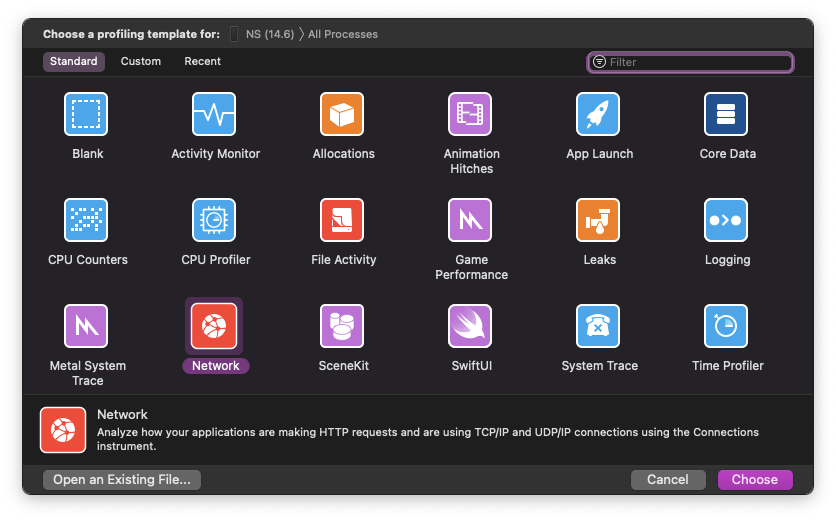The height and width of the screenshot is (521, 836).
Task: Select the Blank template icon
Action: click(86, 114)
